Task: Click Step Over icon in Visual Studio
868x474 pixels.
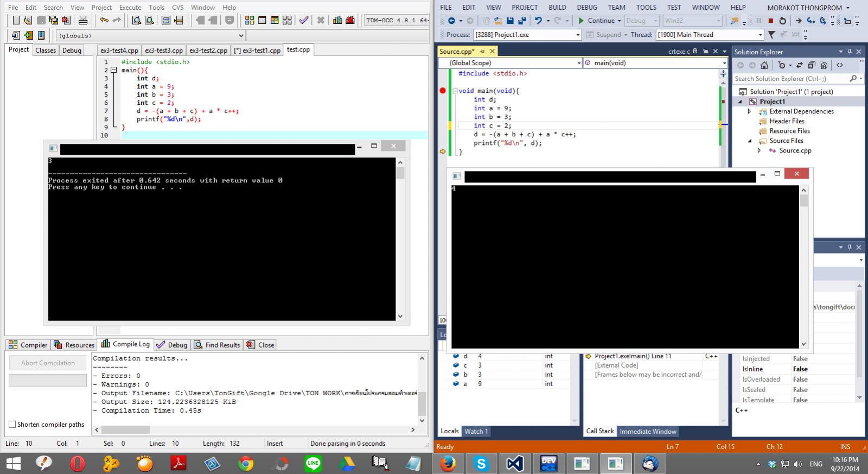Action: tap(823, 21)
